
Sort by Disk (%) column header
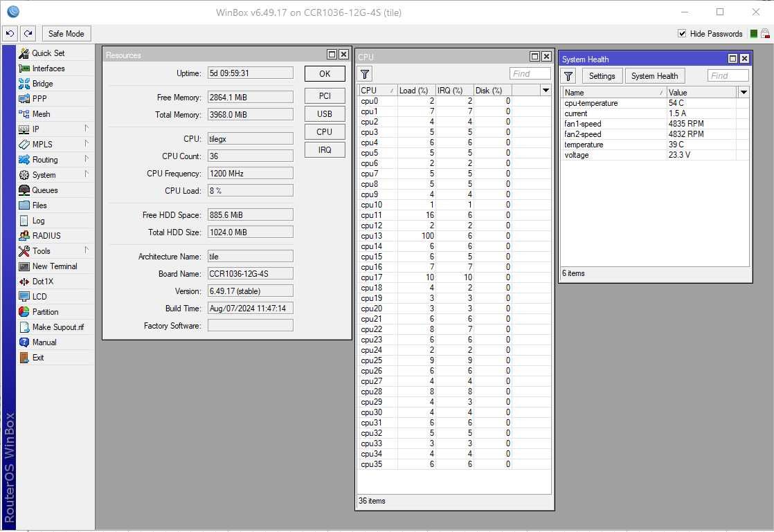pyautogui.click(x=492, y=90)
